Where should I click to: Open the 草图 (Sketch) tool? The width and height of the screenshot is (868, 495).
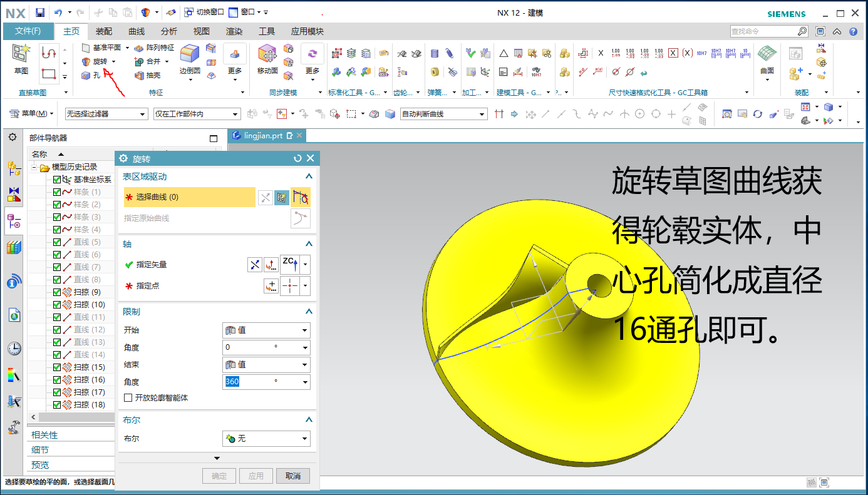click(x=21, y=60)
